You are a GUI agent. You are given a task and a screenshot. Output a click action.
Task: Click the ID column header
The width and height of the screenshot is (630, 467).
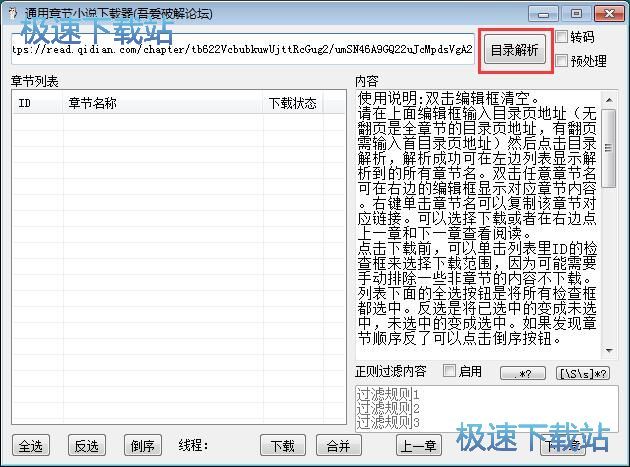click(x=38, y=103)
